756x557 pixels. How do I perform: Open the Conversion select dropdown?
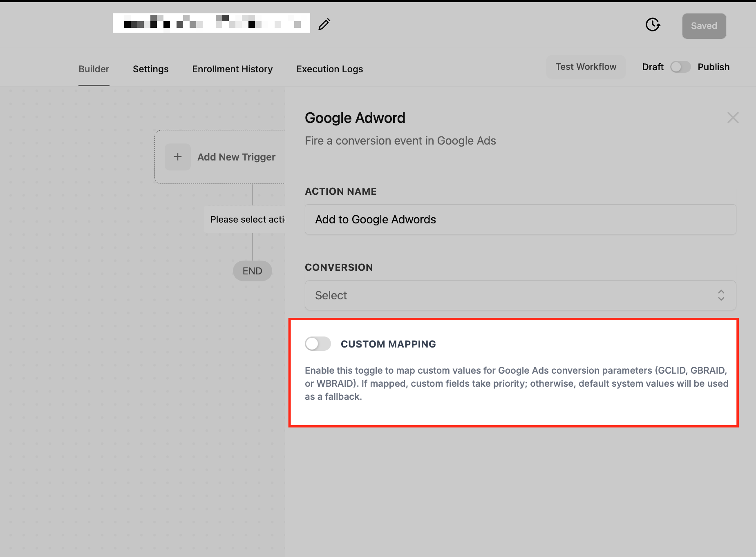520,295
